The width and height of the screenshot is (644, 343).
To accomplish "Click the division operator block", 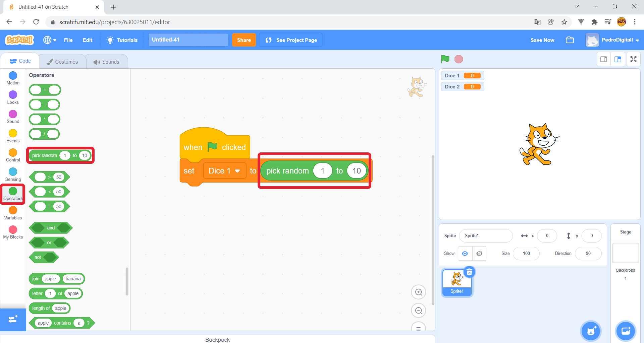I will (44, 134).
